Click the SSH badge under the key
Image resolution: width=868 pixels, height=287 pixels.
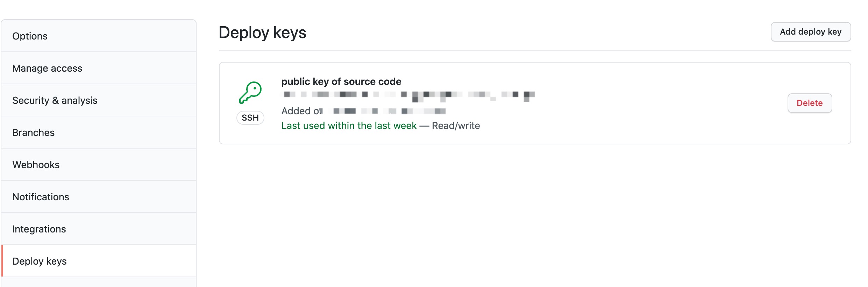tap(250, 118)
